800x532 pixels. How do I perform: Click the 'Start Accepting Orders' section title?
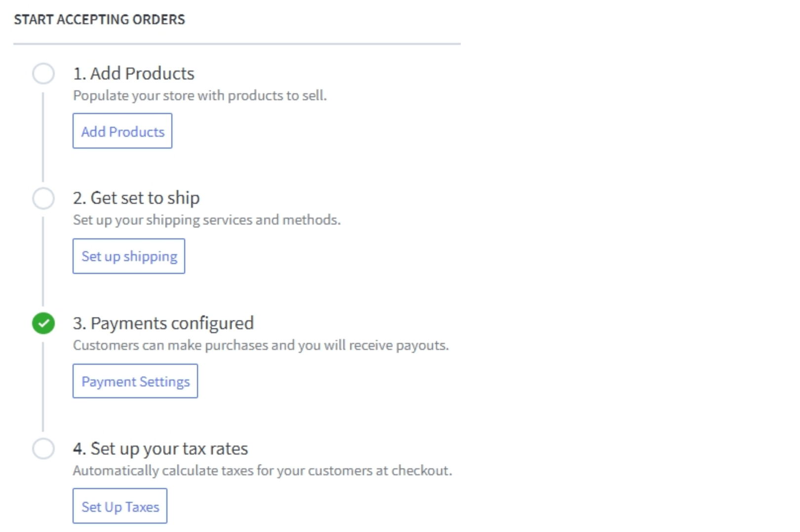(99, 20)
